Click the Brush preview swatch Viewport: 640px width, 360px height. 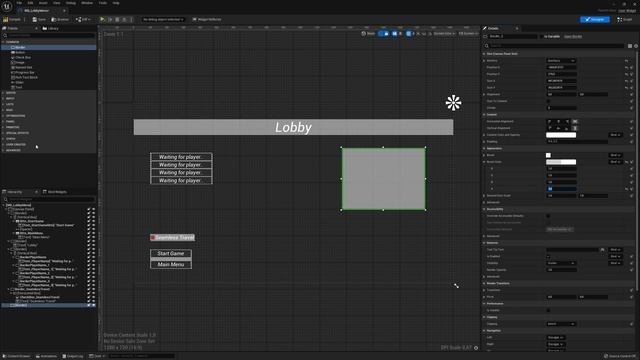point(548,155)
